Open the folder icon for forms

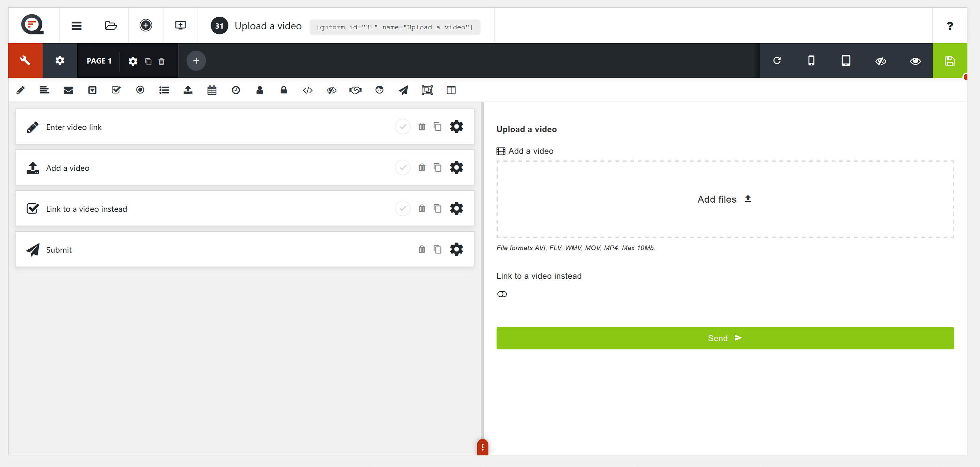click(x=111, y=26)
